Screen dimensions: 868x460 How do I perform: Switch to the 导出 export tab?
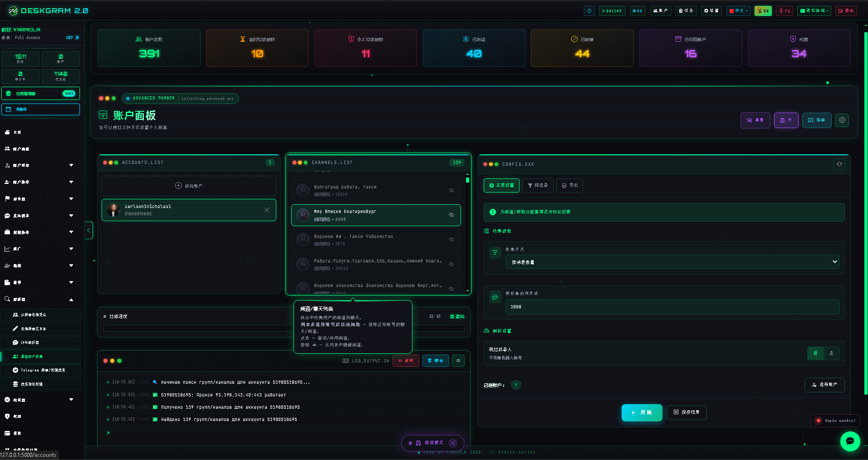(x=569, y=185)
